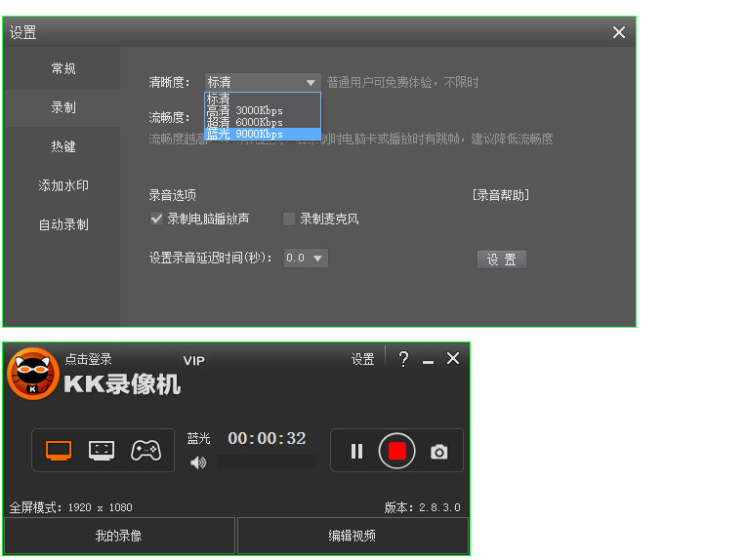Click the volume level bar
This screenshot has height=560, width=747.
pos(267,461)
